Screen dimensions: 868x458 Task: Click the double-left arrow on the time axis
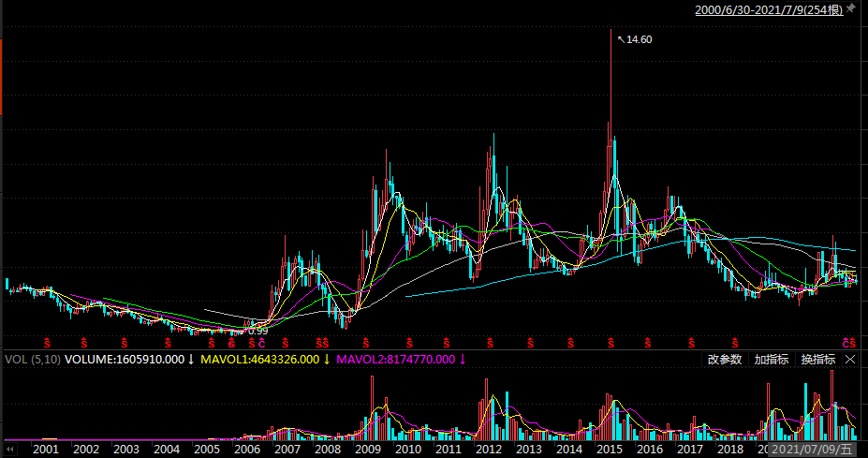coord(9,450)
